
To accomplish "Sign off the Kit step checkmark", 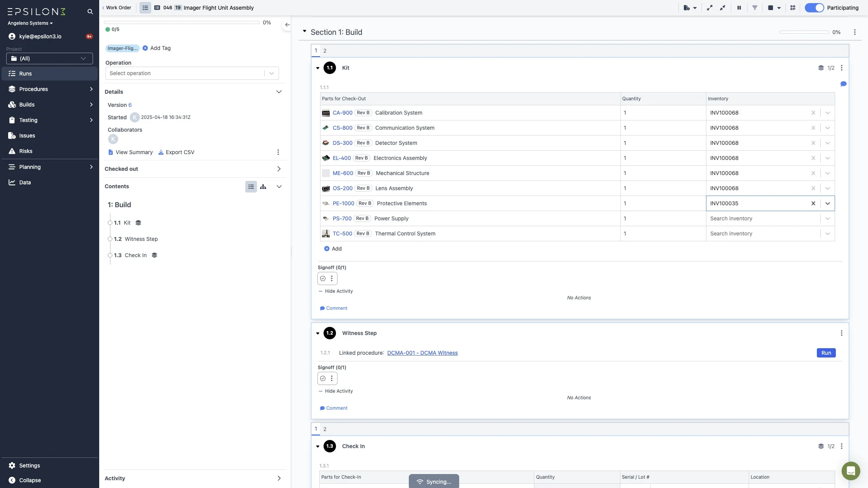I will point(323,278).
